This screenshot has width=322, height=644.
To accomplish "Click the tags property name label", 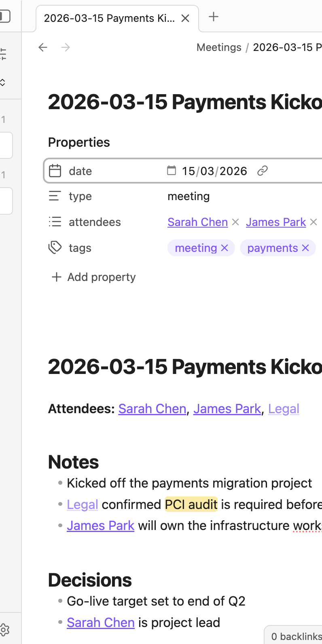I will point(80,248).
